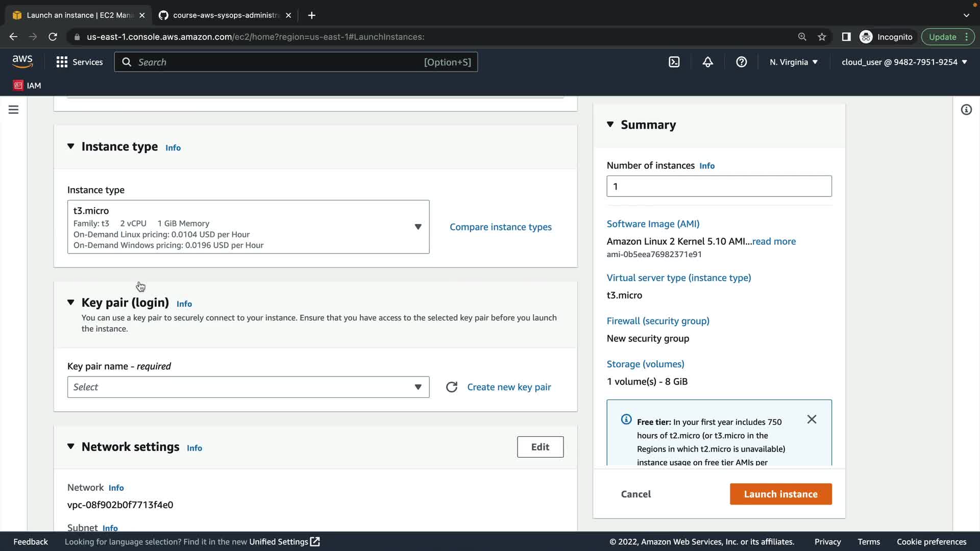Open the Services grid menu
This screenshot has height=551, width=980.
click(x=79, y=62)
